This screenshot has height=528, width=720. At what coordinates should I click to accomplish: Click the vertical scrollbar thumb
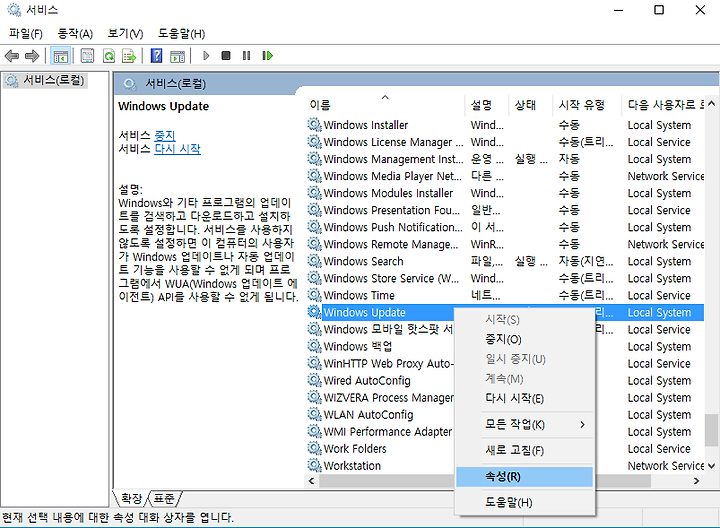pyautogui.click(x=711, y=430)
